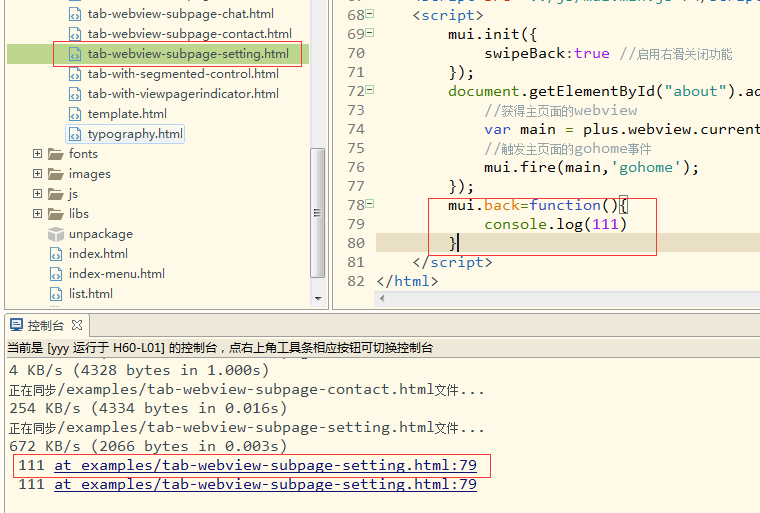Collapse the mui.init block at line 69
This screenshot has width=760, height=513.
(x=370, y=33)
